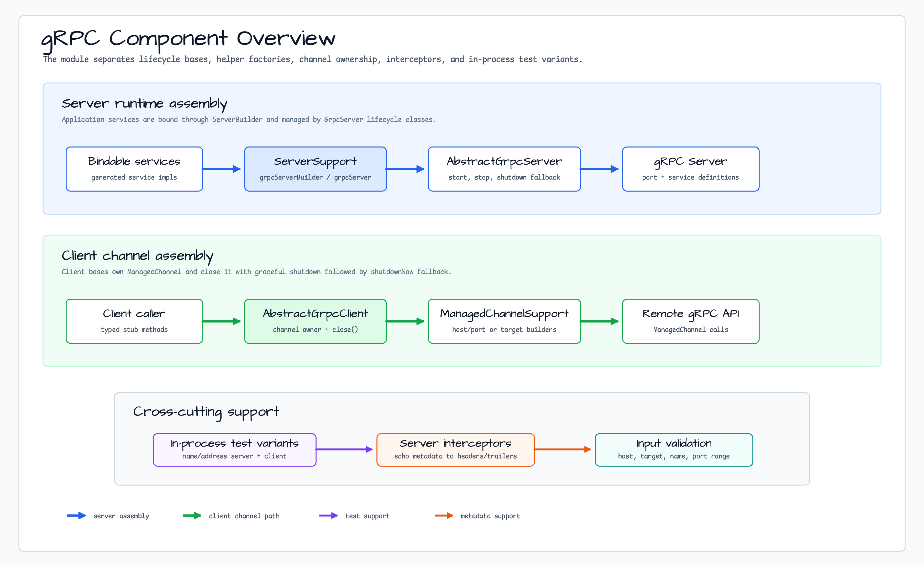
Task: Click the 'client channel path' legend label
Action: [x=244, y=516]
